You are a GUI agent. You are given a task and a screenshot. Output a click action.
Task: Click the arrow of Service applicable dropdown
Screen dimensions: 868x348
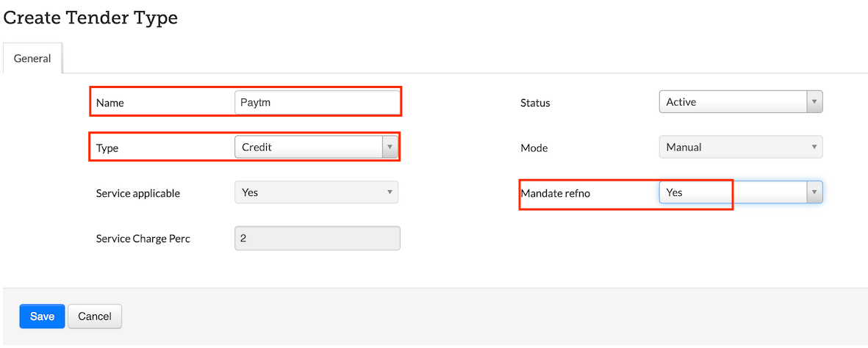389,192
